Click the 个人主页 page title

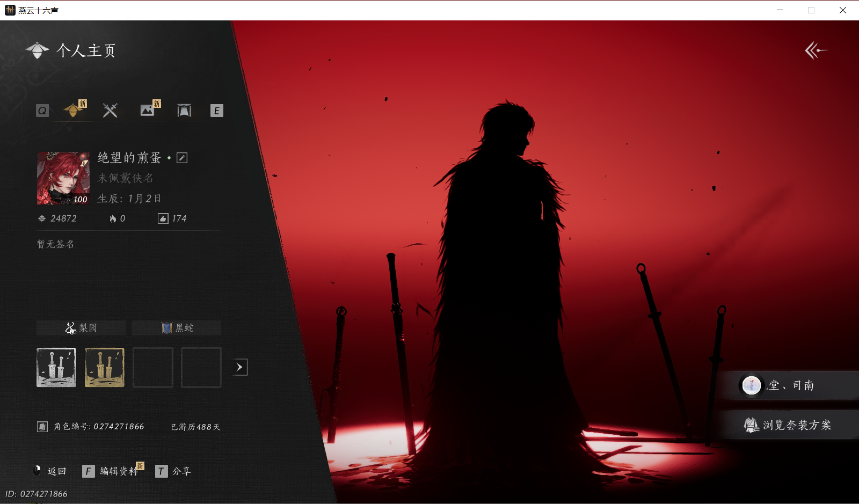[x=86, y=50]
